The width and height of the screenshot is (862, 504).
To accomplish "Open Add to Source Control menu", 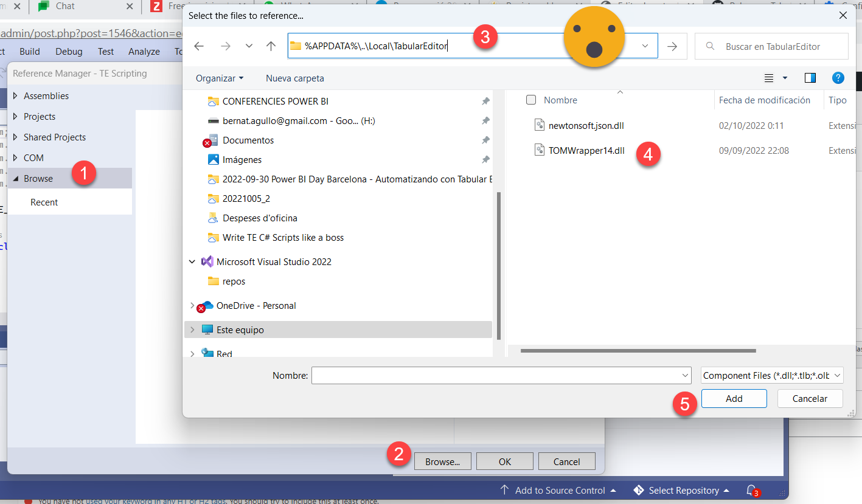I will (559, 491).
